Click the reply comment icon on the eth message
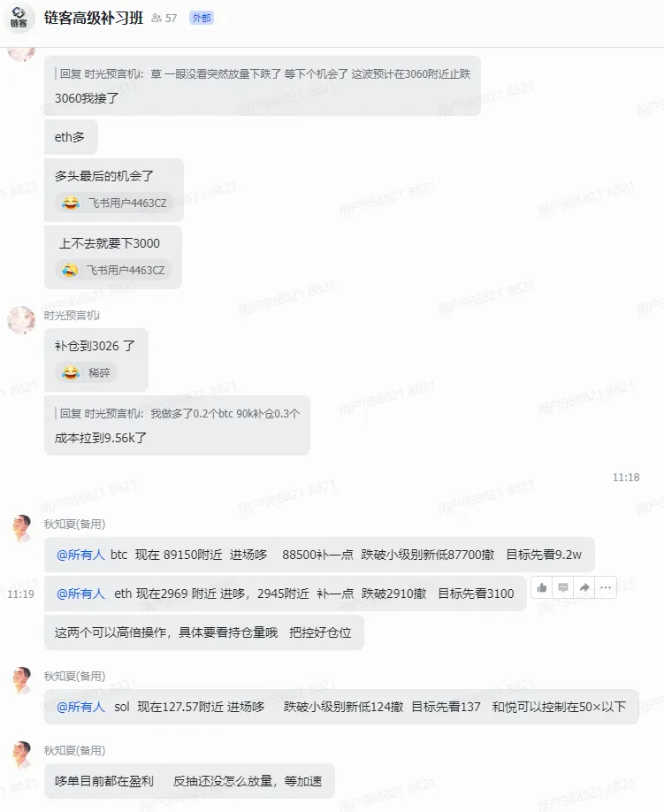The height and width of the screenshot is (812, 664). [x=563, y=587]
